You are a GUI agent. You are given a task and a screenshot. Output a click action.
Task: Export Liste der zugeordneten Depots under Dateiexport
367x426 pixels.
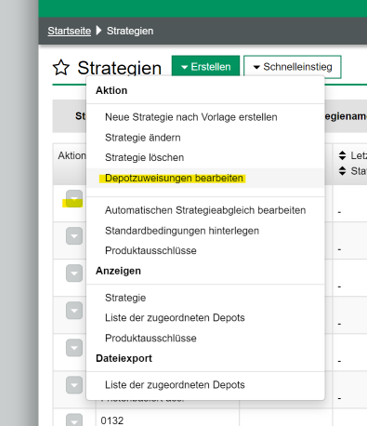pyautogui.click(x=175, y=385)
